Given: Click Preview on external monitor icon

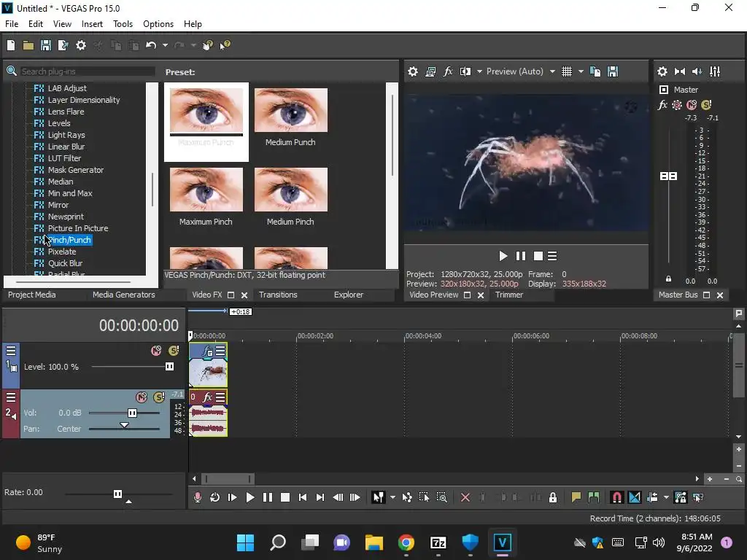Looking at the screenshot, I should pyautogui.click(x=430, y=71).
